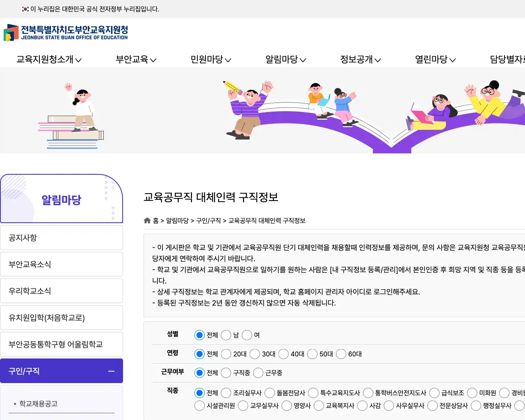Select 30대 age radio button
Viewport: 525px width, 420px height.
pyautogui.click(x=255, y=354)
